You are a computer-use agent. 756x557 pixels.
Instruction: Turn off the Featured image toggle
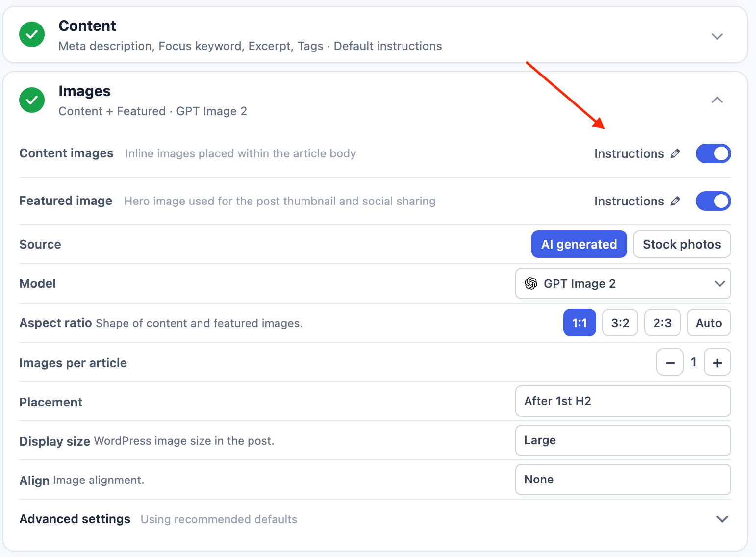tap(713, 201)
